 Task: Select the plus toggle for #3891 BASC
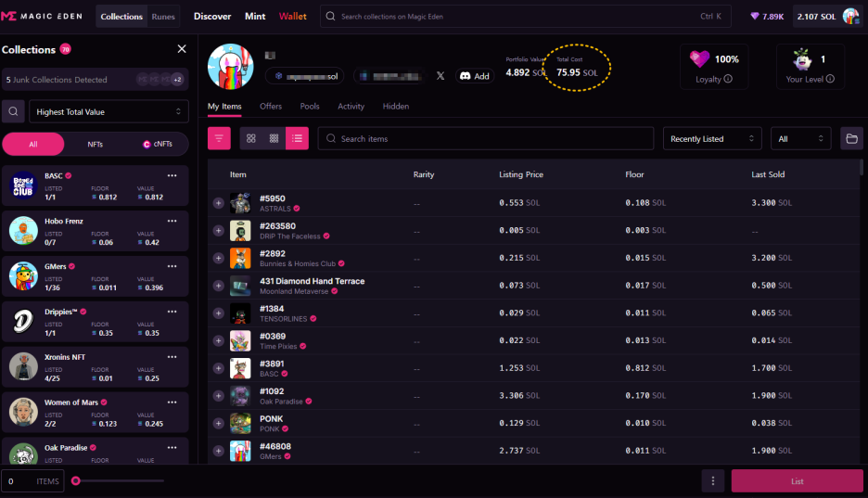(x=219, y=368)
